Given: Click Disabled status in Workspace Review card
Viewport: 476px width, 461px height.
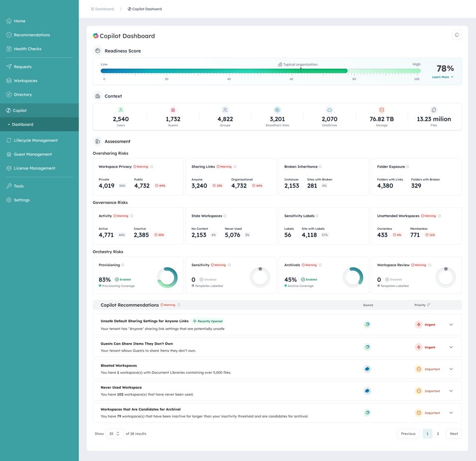Looking at the screenshot, I should [393, 279].
